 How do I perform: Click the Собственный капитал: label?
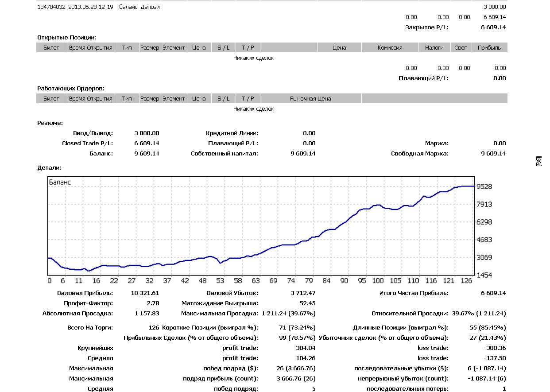point(225,153)
